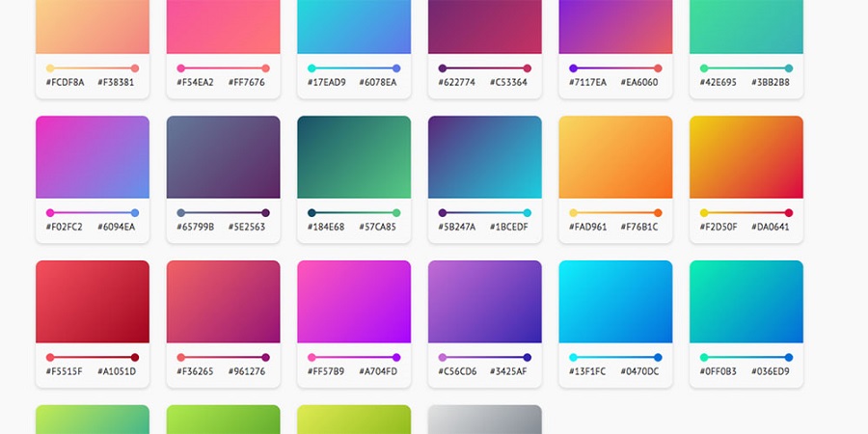
Task: Click the #3425AF end color dot
Action: (528, 357)
